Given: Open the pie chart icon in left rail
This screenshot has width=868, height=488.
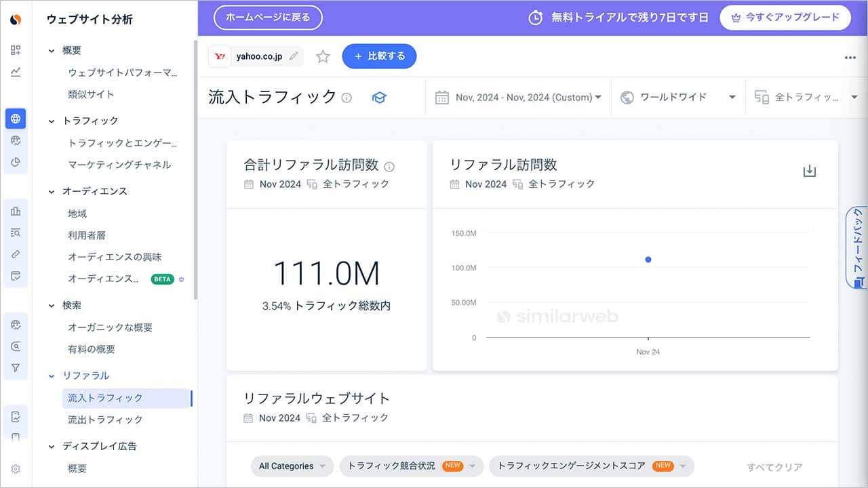Looking at the screenshot, I should (x=16, y=162).
